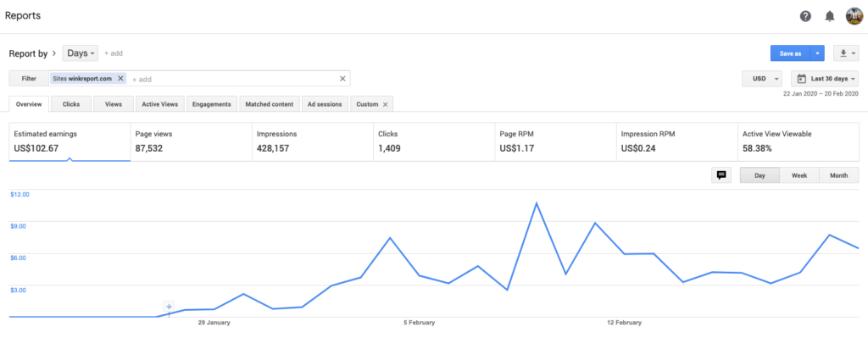Switch chart granularity to Month
The width and height of the screenshot is (868, 338).
[838, 175]
